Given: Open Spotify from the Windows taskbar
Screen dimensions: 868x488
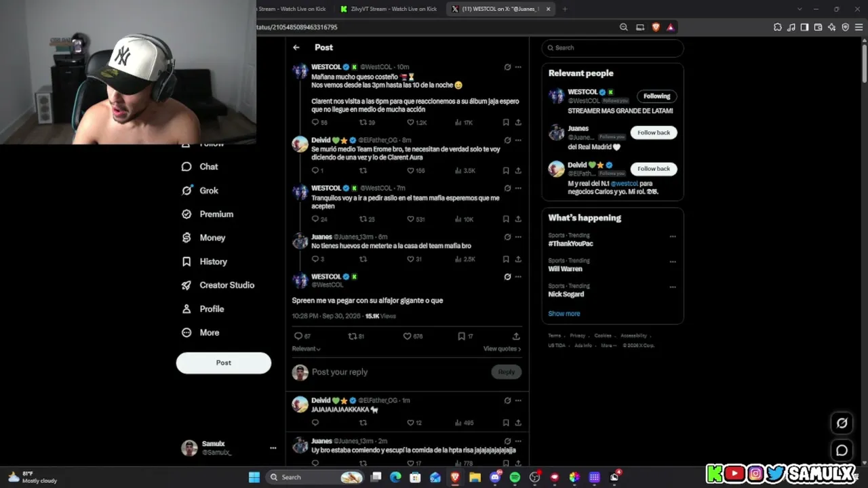Looking at the screenshot, I should [x=515, y=477].
